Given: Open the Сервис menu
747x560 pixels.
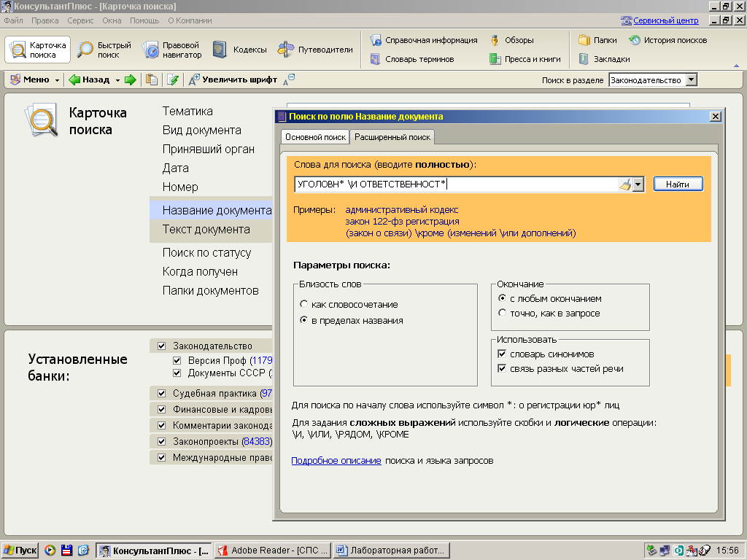Looking at the screenshot, I should tap(80, 20).
